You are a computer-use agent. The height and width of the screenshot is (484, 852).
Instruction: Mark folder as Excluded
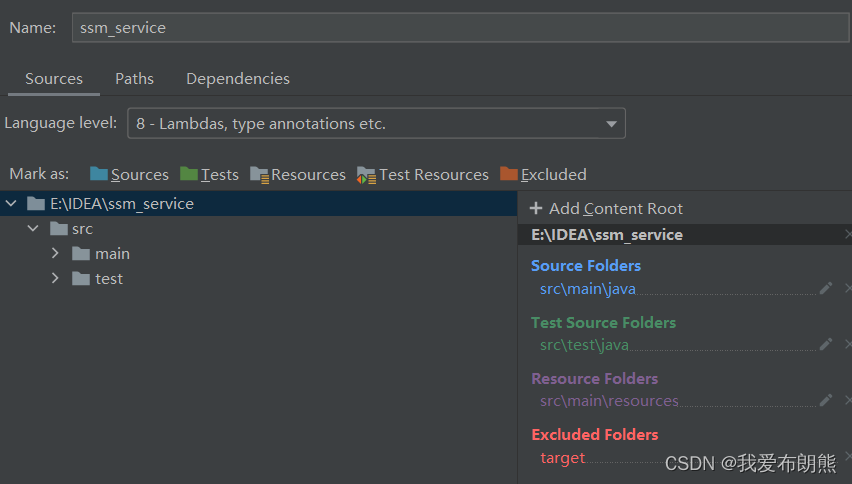(x=543, y=174)
